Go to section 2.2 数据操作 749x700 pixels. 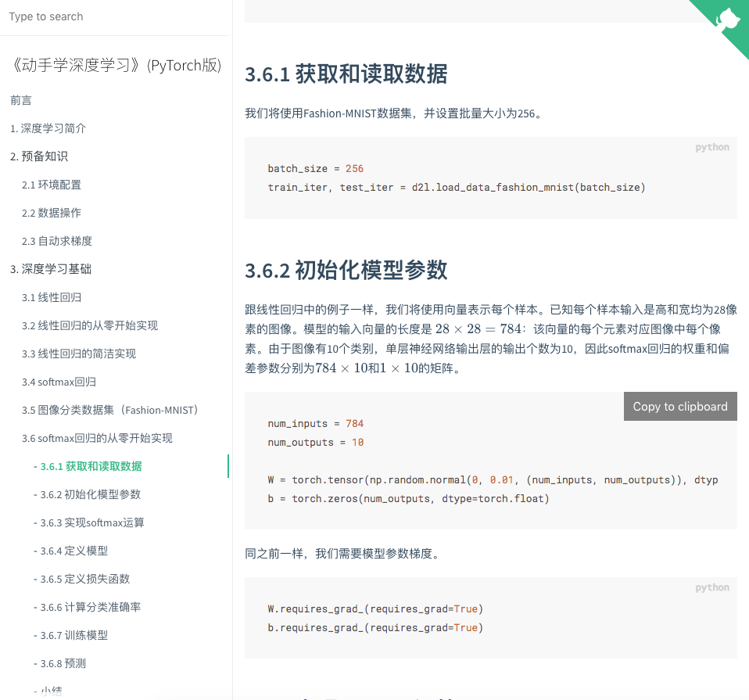[x=52, y=213]
